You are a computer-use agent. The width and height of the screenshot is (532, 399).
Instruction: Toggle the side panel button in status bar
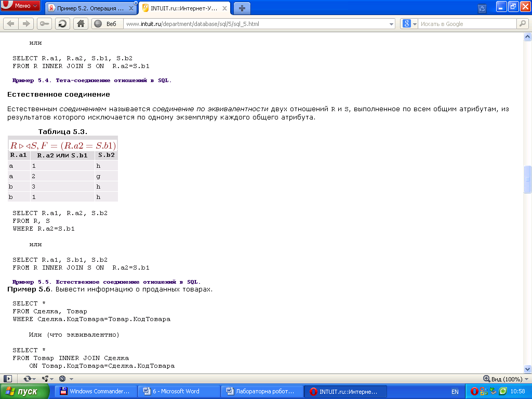8,379
